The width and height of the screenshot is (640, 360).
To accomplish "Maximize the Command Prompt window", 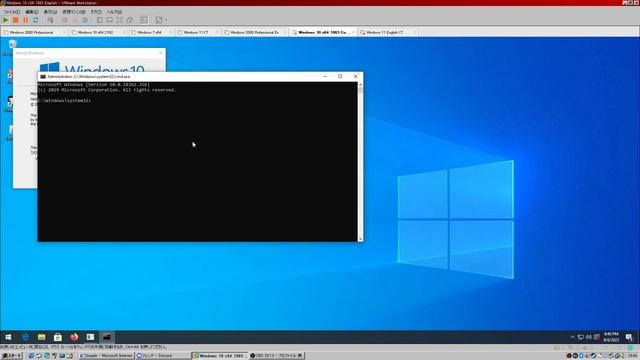I will (x=340, y=76).
